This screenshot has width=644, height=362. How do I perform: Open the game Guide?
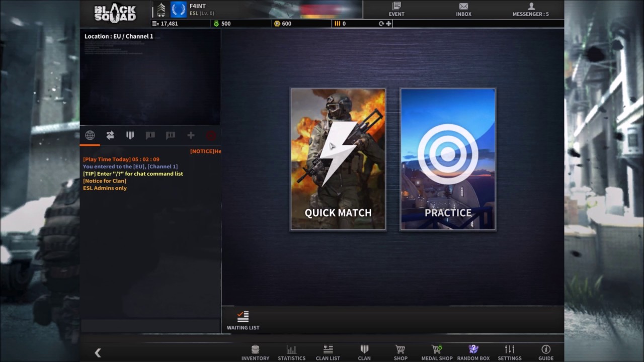546,352
